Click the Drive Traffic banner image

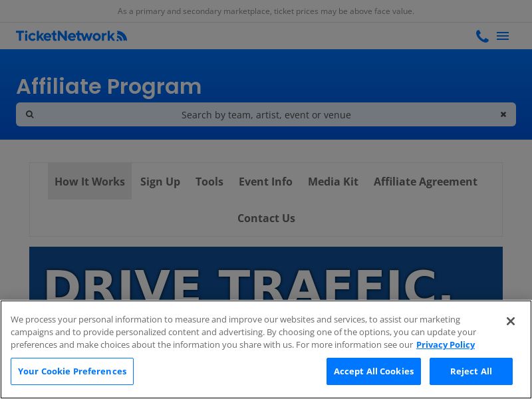point(266,276)
